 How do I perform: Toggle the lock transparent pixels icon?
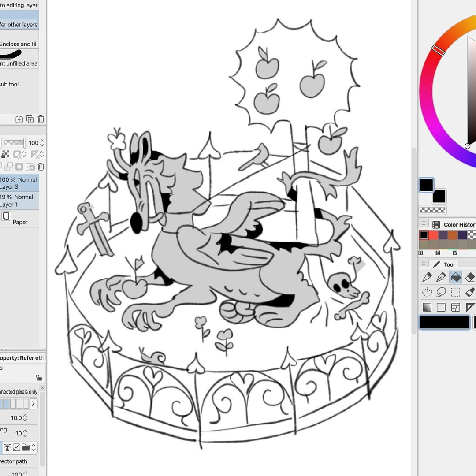coord(5,154)
